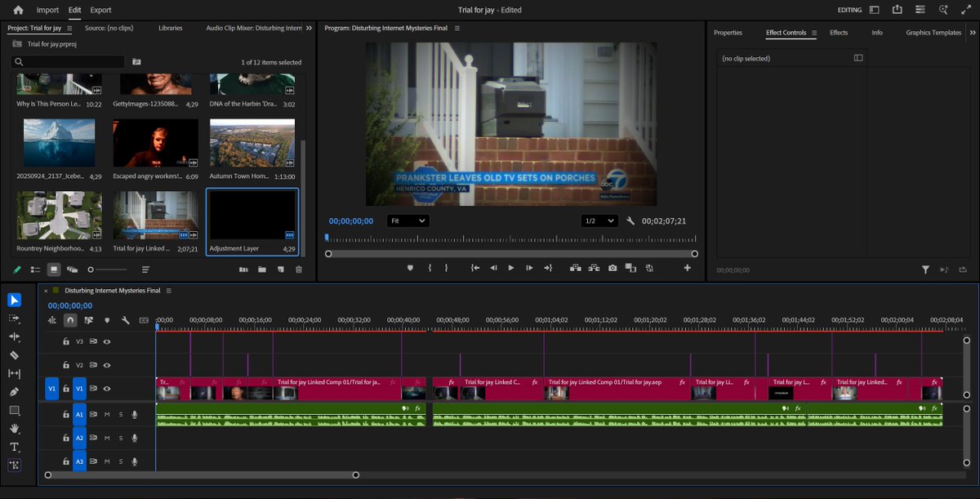Open Project panel hamburger menu
This screenshot has height=499, width=980.
pos(69,28)
